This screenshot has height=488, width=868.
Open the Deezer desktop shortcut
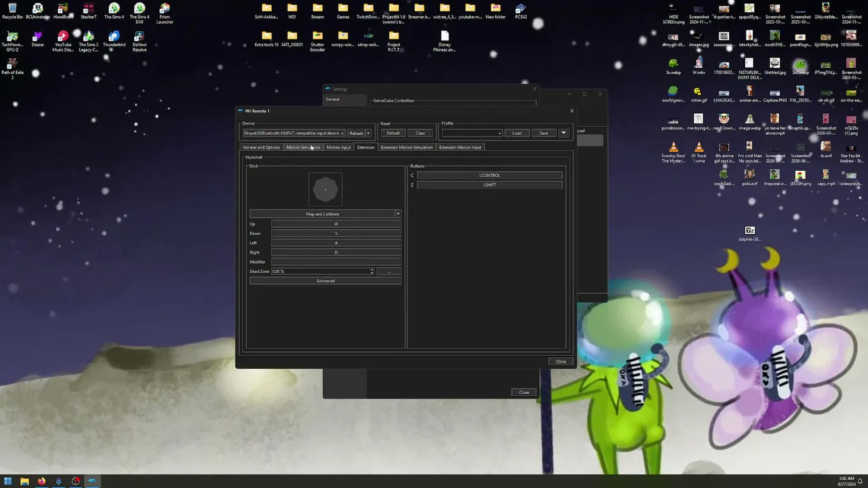[38, 39]
